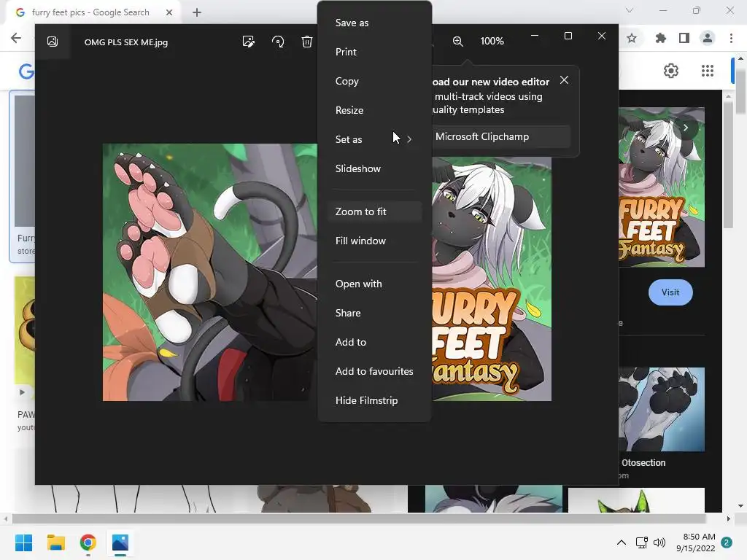Open the Google apps grid
Image resolution: width=747 pixels, height=560 pixels.
[x=708, y=71]
